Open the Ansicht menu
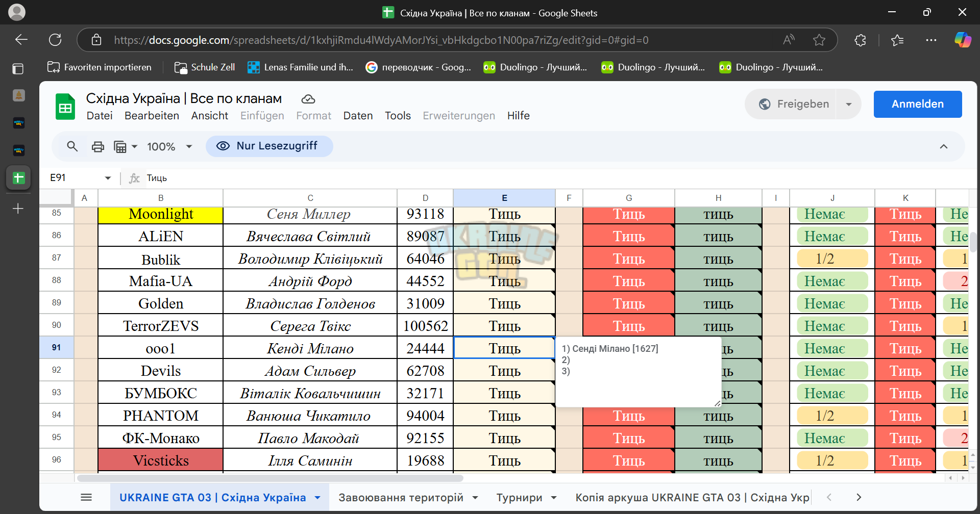 (x=210, y=116)
